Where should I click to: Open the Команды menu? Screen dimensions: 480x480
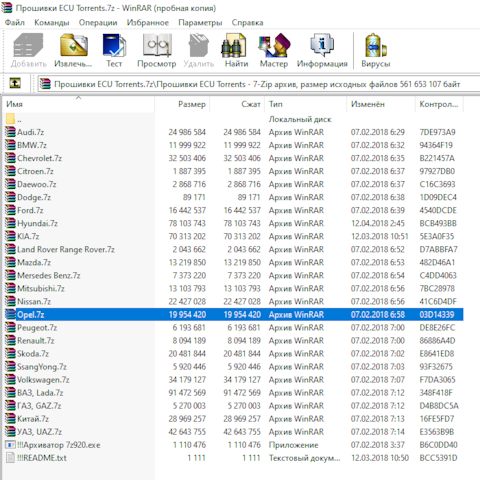[52, 23]
